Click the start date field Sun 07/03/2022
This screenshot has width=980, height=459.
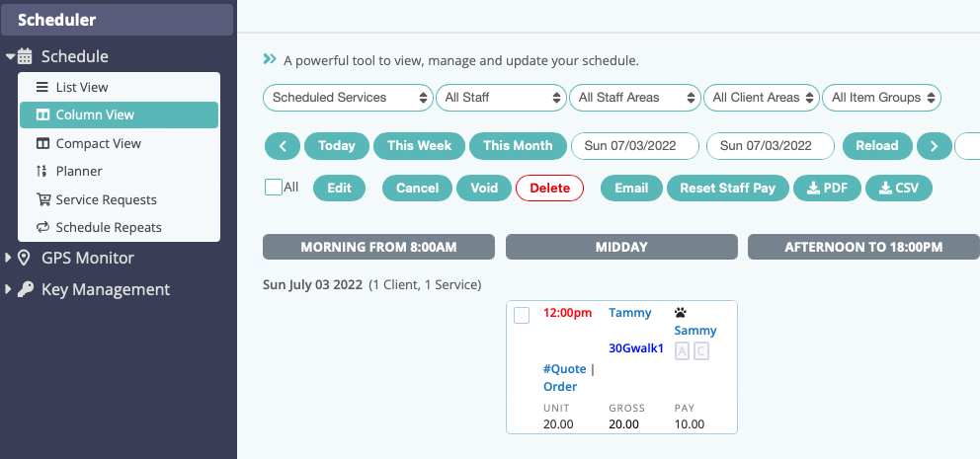click(x=635, y=146)
